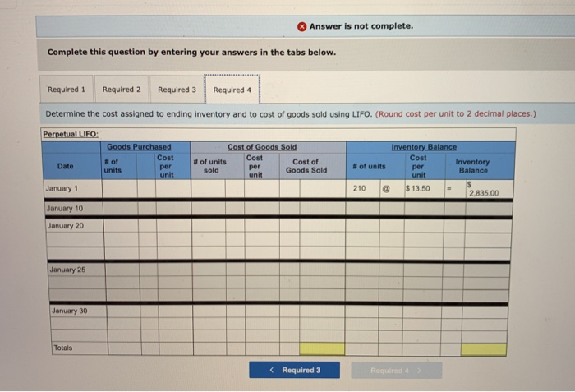This screenshot has width=575, height=392.
Task: Click the 'Answer is not complete.' message
Action: click(361, 26)
